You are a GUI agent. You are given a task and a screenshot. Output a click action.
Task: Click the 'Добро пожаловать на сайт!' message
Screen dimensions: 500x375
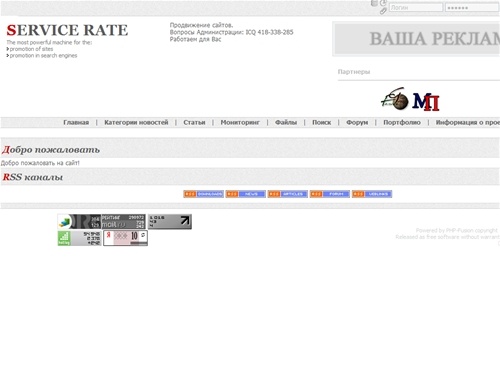pyautogui.click(x=40, y=163)
